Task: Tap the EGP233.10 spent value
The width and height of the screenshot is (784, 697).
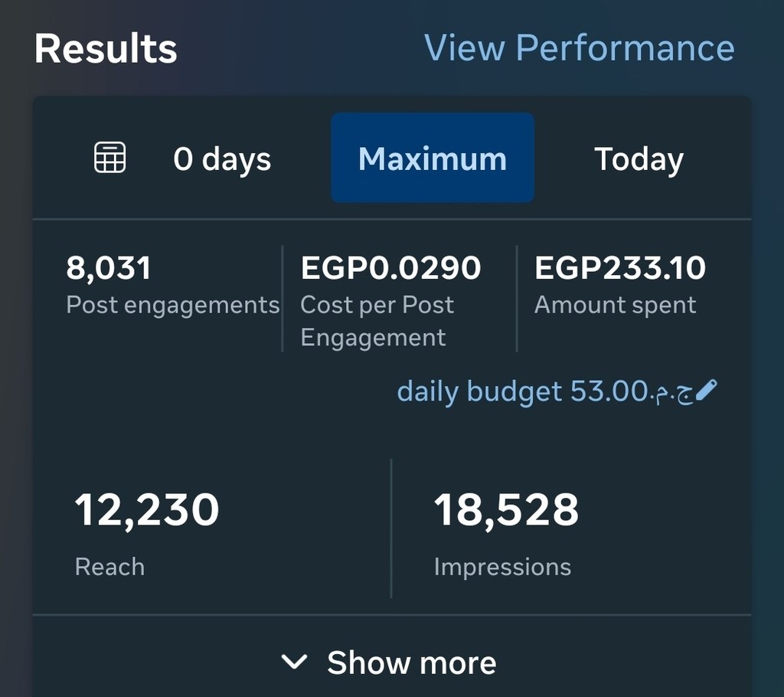Action: pos(620,268)
